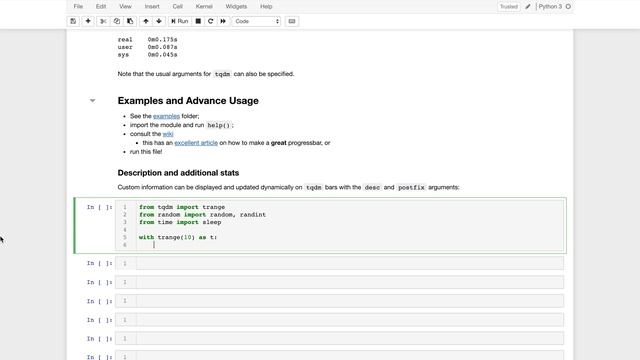Click the In [ ] prompt of active cell

[99, 207]
